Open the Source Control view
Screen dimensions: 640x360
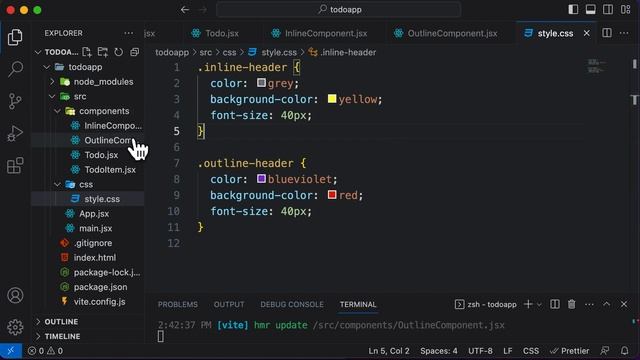[15, 101]
